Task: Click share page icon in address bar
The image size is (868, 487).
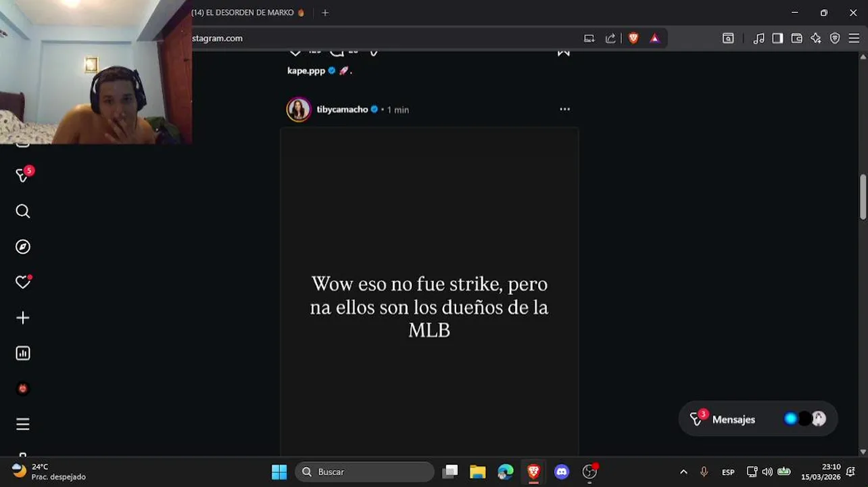Action: point(610,39)
